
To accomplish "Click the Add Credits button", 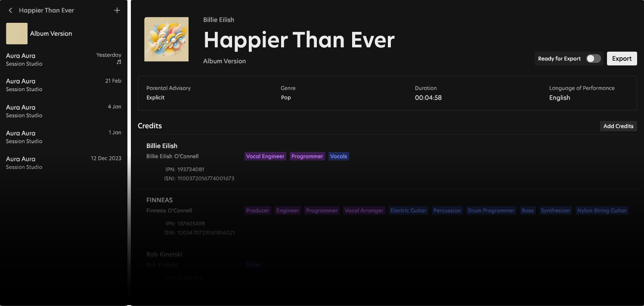I will pyautogui.click(x=618, y=126).
